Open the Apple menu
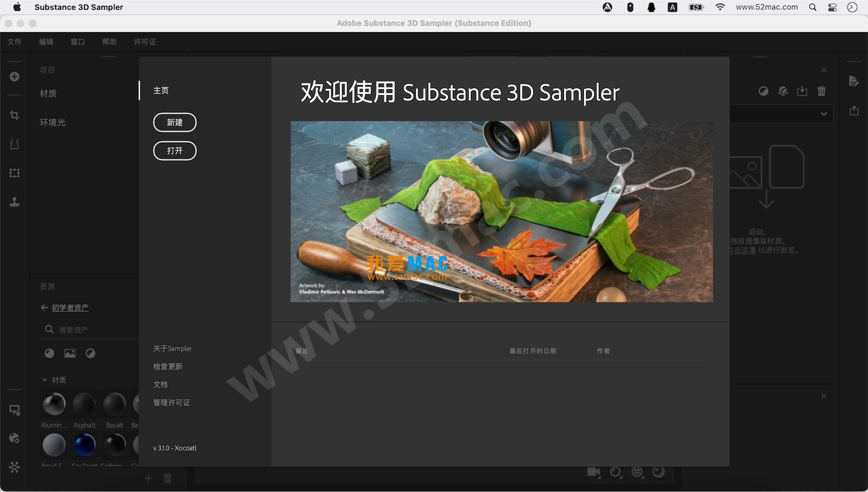 pos(17,7)
